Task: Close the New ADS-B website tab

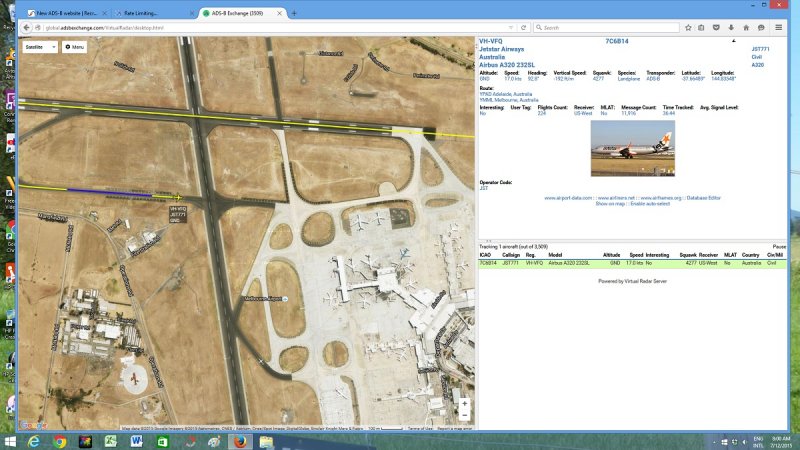Action: [105, 13]
